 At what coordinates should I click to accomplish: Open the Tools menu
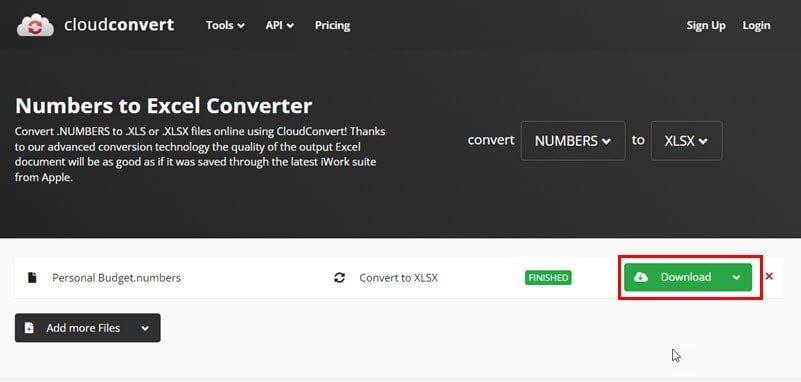coord(225,26)
